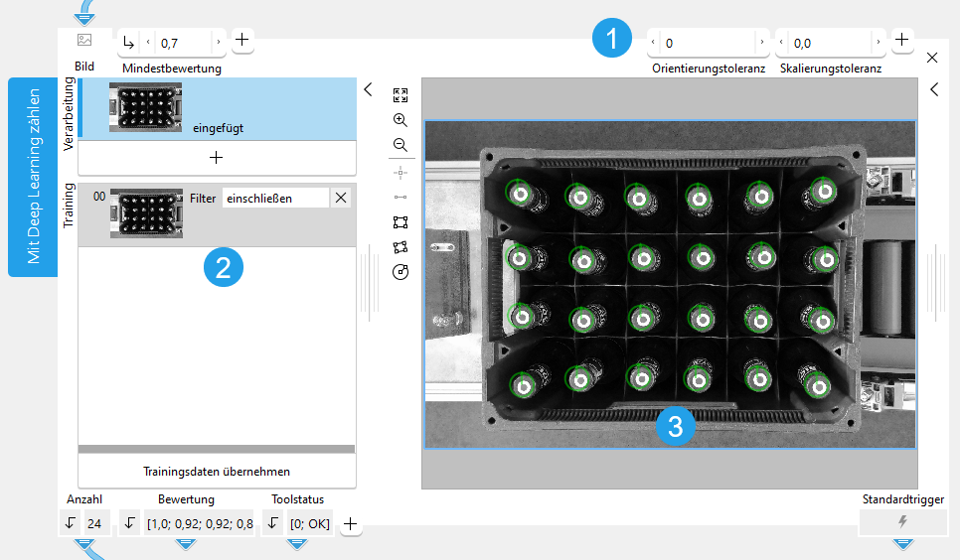The height and width of the screenshot is (560, 960).
Task: Collapse the right side panel chevron
Action: click(934, 89)
